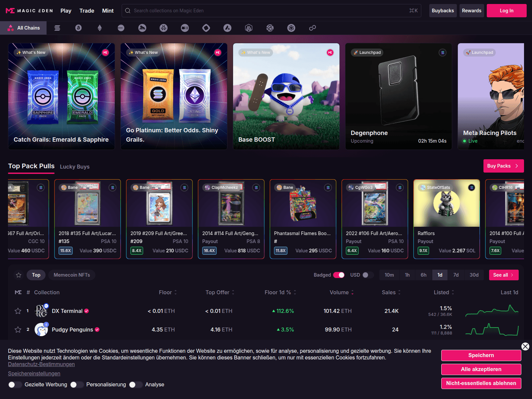The width and height of the screenshot is (532, 399).
Task: Filter by Bitcoin chain icon
Action: click(78, 28)
